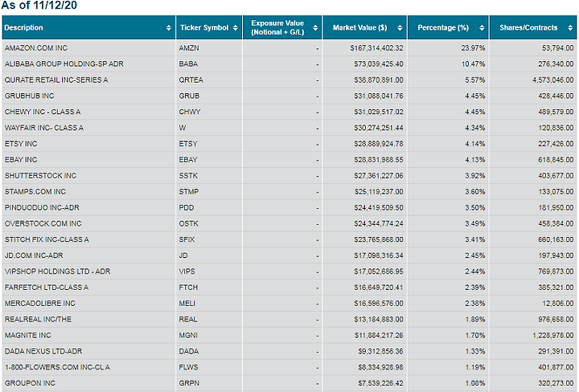Select market value $7,539,226.42
This screenshot has width=579, height=392.
[x=380, y=383]
